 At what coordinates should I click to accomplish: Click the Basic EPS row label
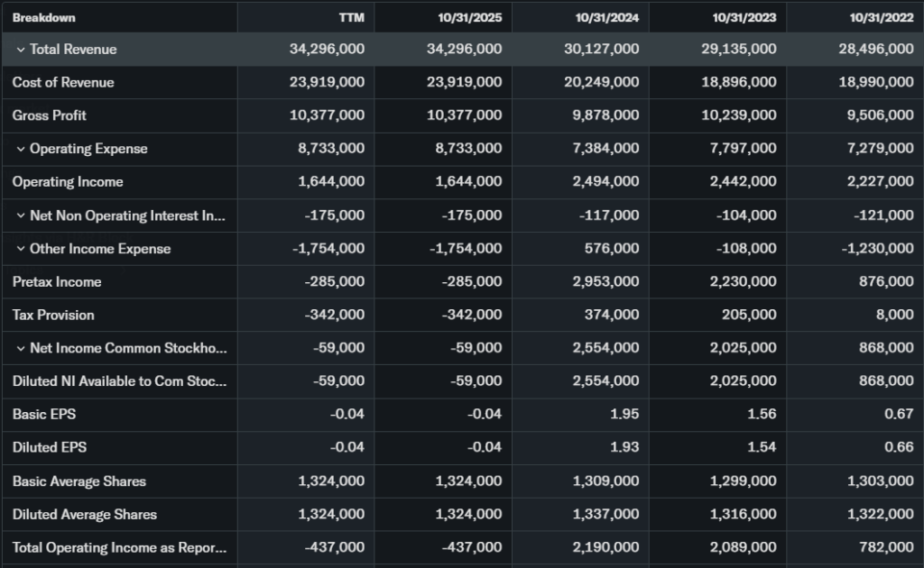click(x=43, y=415)
